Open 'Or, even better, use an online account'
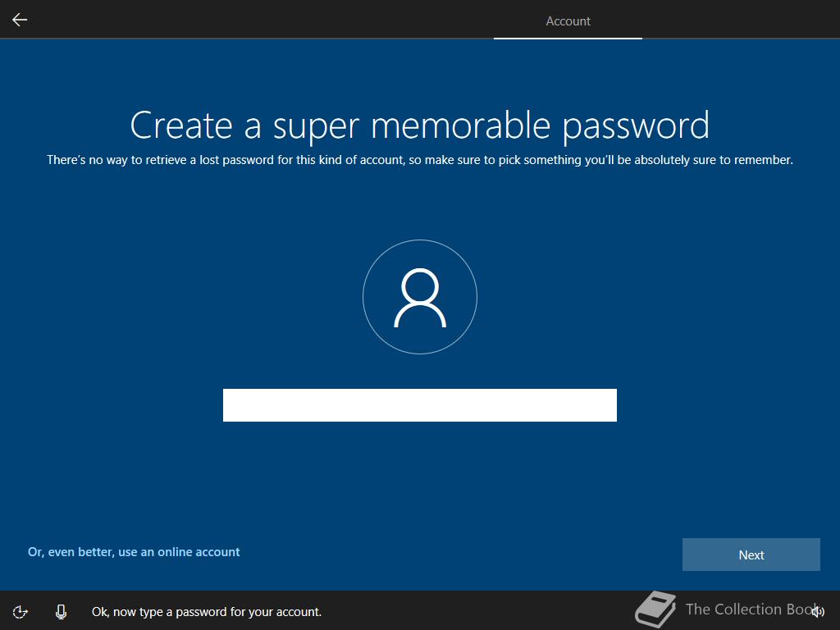The height and width of the screenshot is (630, 840). point(134,552)
